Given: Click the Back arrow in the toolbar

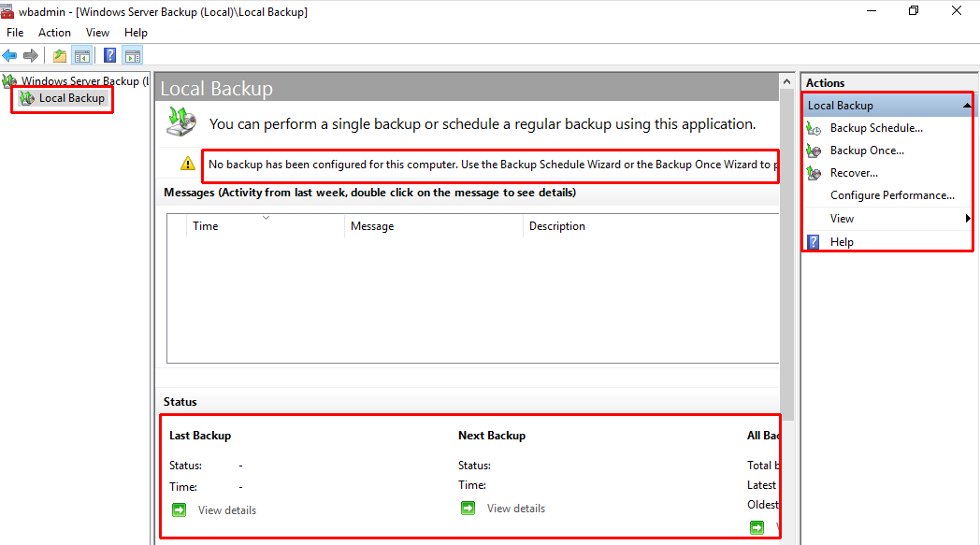Looking at the screenshot, I should (x=10, y=55).
